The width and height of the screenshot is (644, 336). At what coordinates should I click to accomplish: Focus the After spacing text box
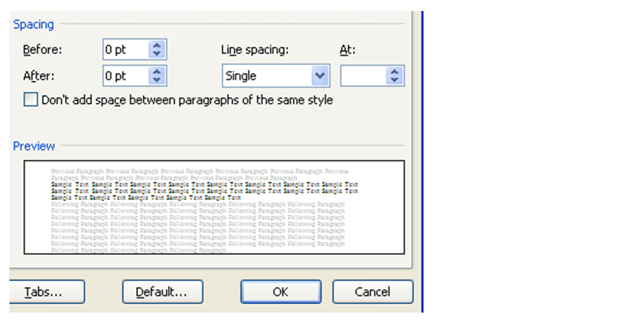125,76
